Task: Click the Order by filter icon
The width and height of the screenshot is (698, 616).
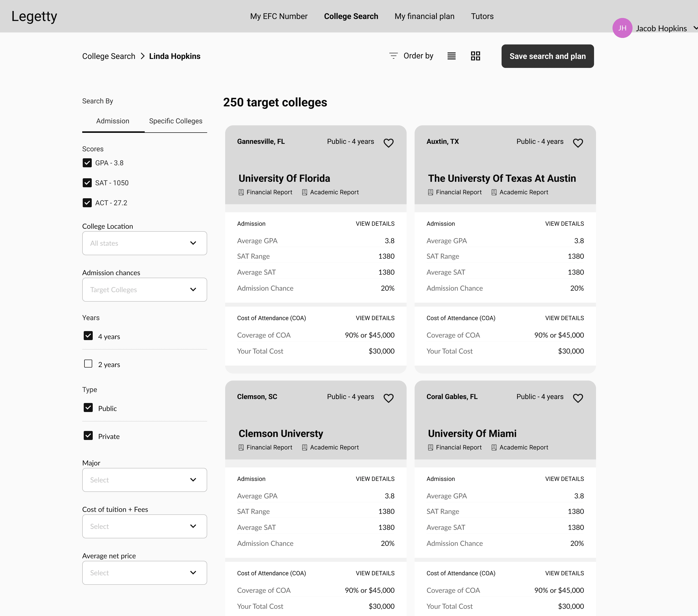Action: pos(393,56)
